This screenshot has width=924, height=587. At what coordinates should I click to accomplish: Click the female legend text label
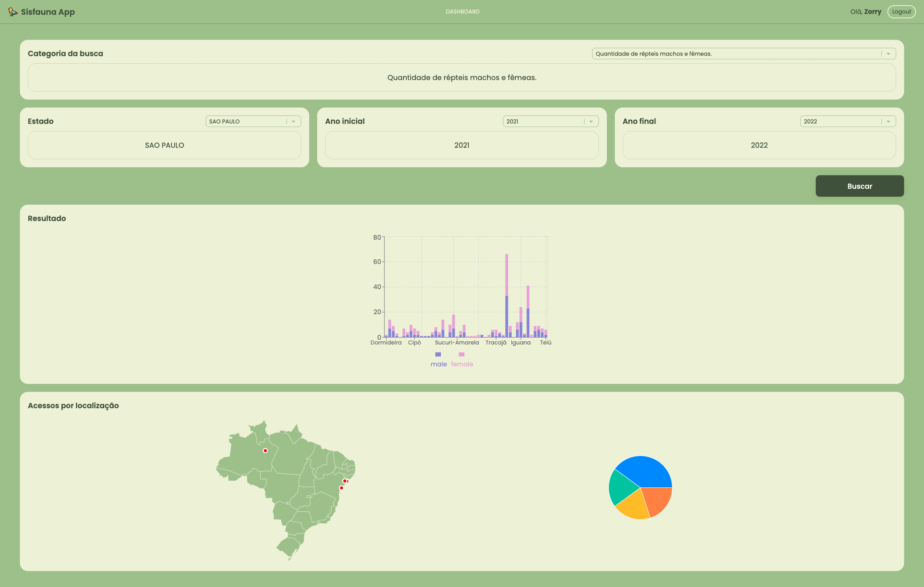tap(462, 364)
